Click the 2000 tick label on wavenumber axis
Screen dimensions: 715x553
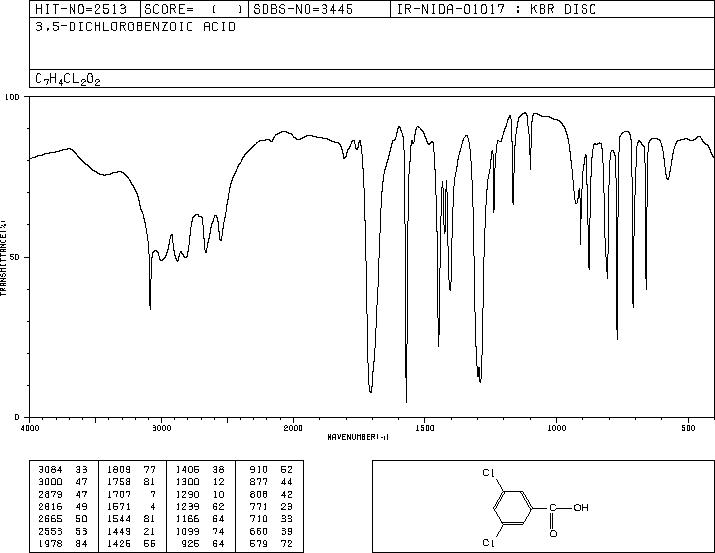293,428
